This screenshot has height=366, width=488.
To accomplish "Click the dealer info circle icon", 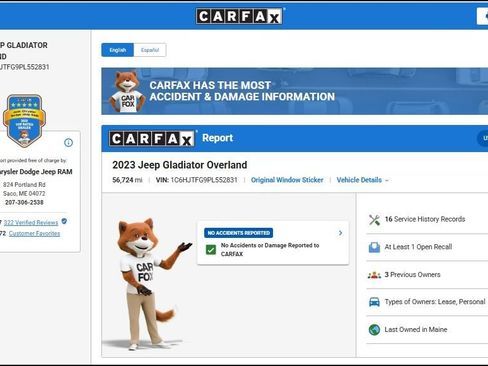I will pyautogui.click(x=68, y=143).
